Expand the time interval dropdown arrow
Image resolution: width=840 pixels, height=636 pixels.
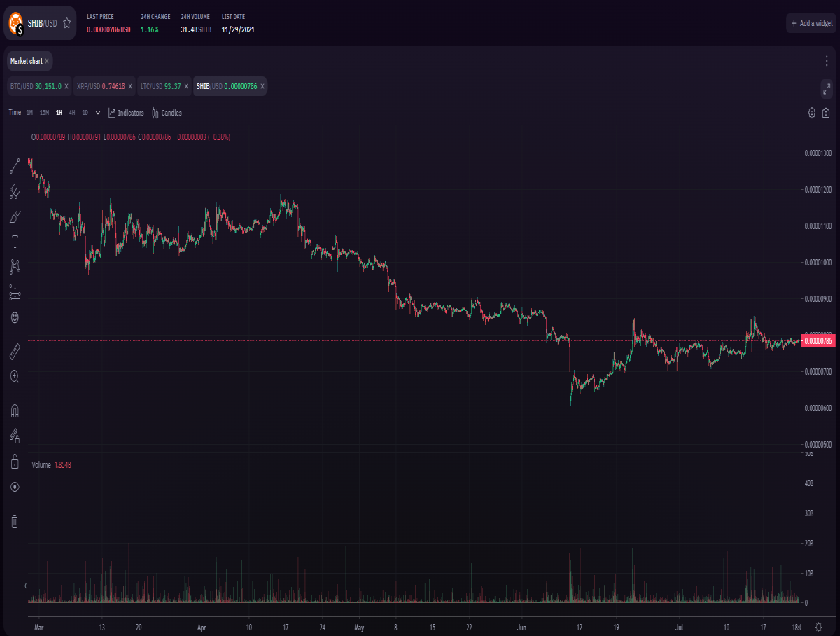click(x=98, y=113)
